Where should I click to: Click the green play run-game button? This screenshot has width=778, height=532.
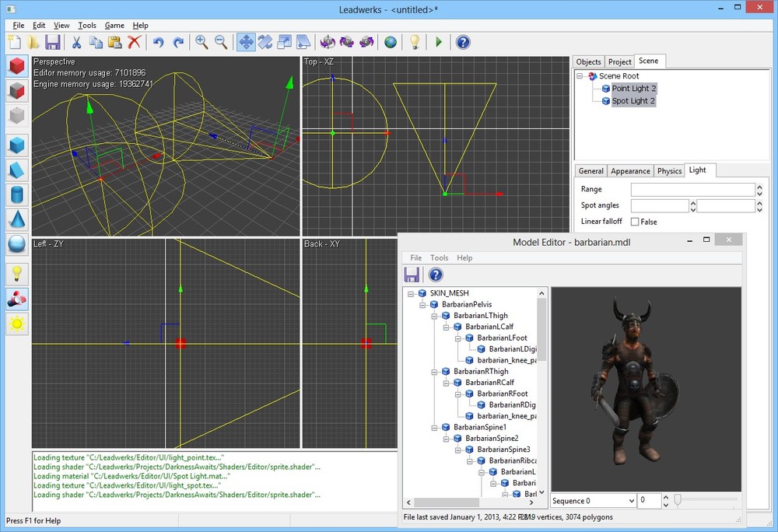tap(439, 42)
